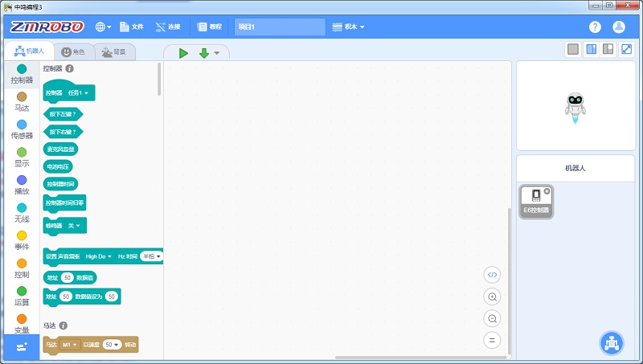The height and width of the screenshot is (364, 643).
Task: Click the workspace horizontal scrollbar
Action: tap(421, 358)
